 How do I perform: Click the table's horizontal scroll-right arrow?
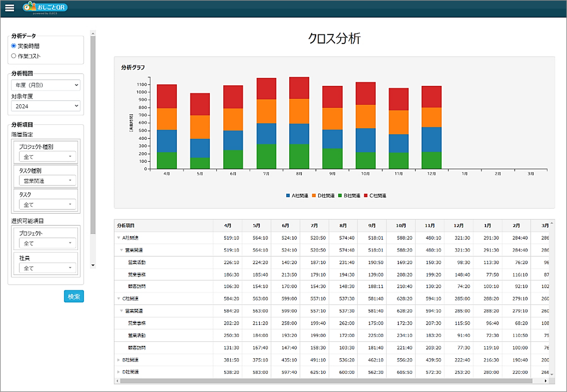[546, 381]
